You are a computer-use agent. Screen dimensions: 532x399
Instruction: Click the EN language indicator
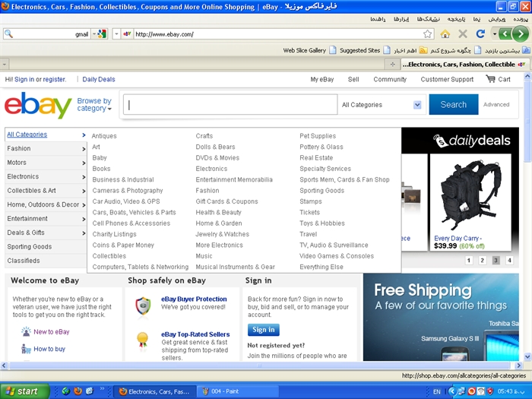click(x=437, y=391)
